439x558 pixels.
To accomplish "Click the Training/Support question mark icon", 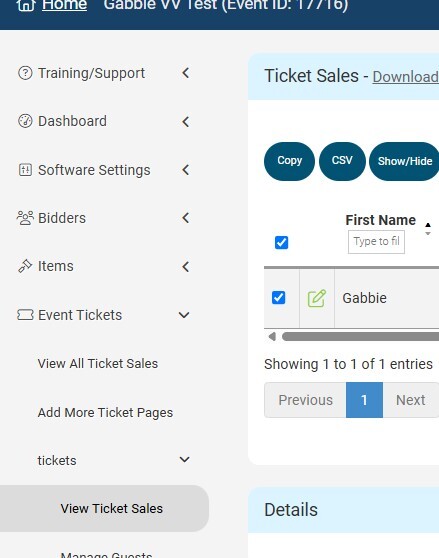I will point(25,73).
